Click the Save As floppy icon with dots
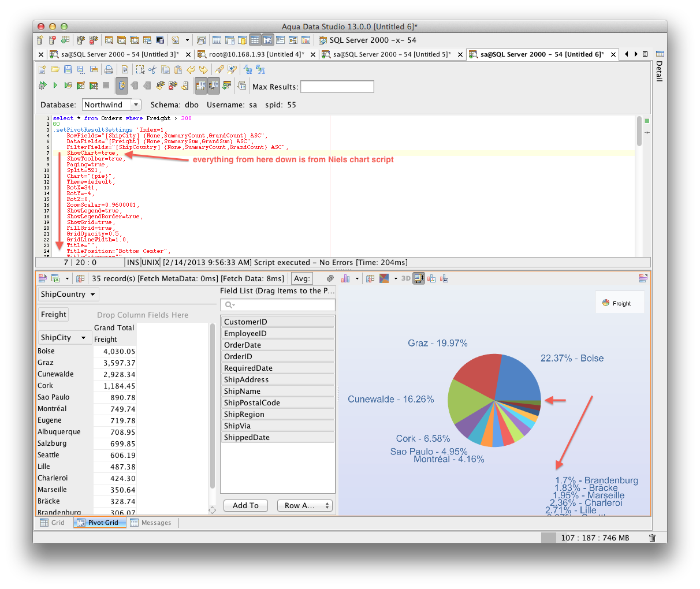Image resolution: width=700 pixels, height=589 pixels. (80, 70)
